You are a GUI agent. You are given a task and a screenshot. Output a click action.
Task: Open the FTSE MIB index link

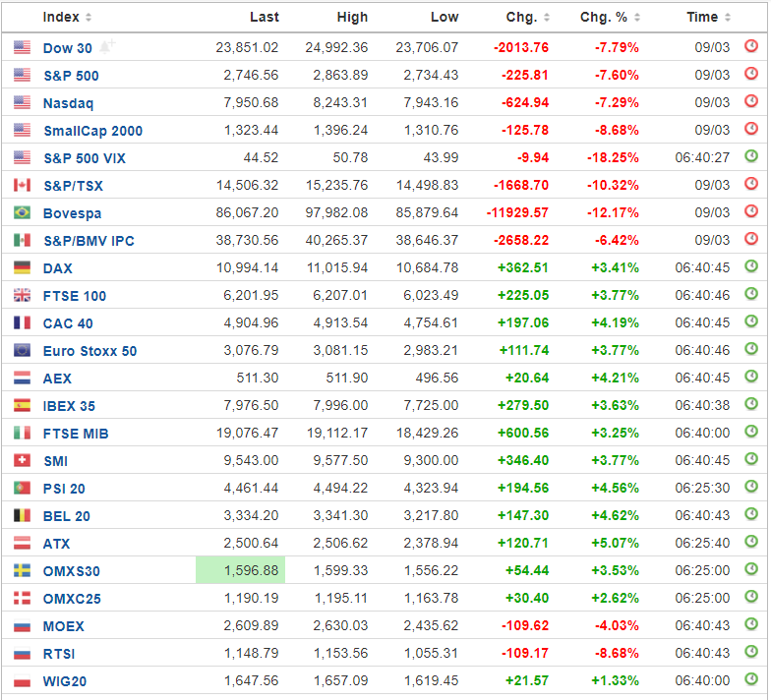[76, 434]
